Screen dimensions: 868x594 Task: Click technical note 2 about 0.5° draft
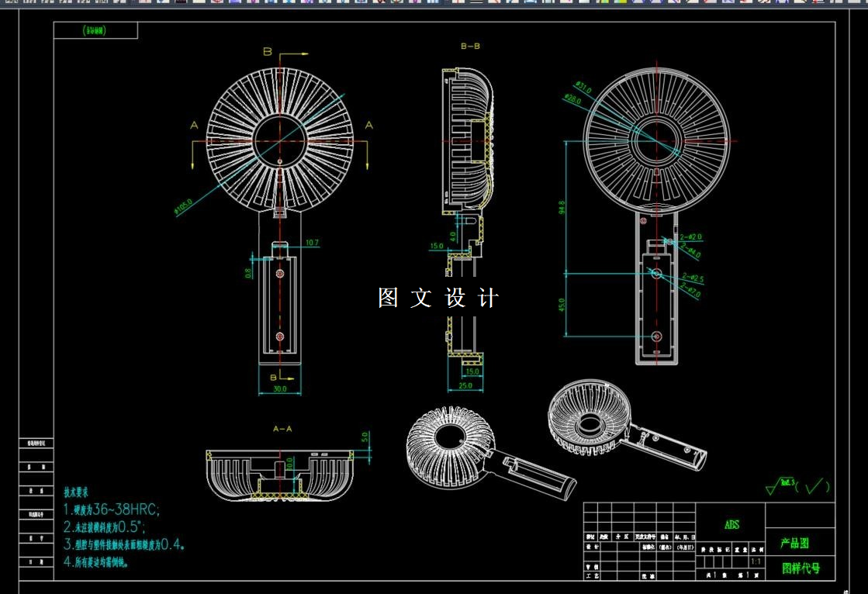[104, 527]
